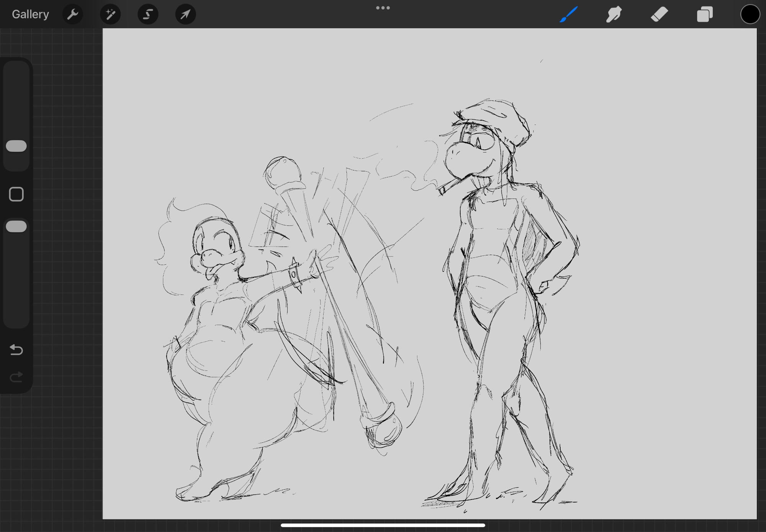766x532 pixels.
Task: Click the brush opacity slider handle
Action: [16, 226]
